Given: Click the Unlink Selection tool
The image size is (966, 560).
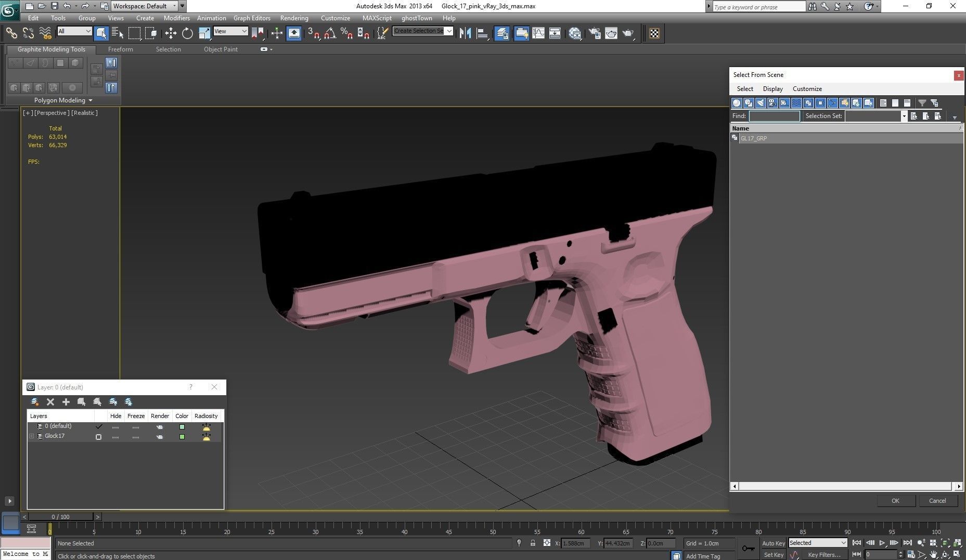Looking at the screenshot, I should coord(28,33).
